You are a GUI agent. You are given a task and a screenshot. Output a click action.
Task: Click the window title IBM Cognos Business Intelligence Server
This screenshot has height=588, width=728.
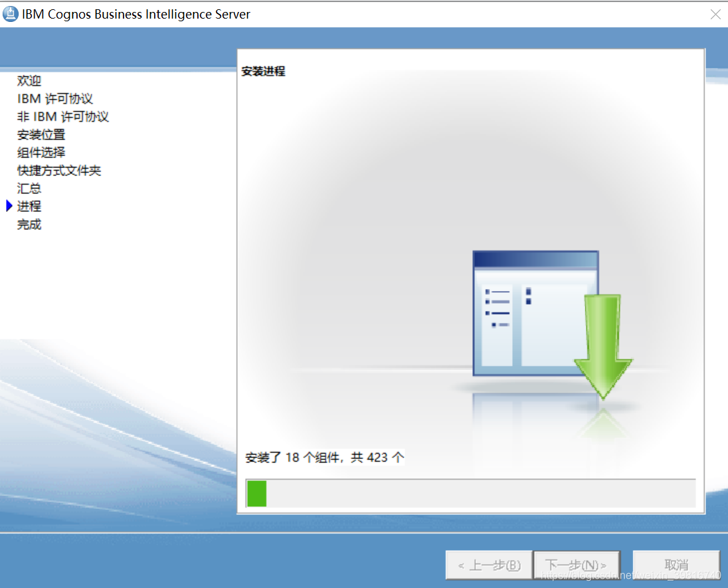click(x=136, y=14)
